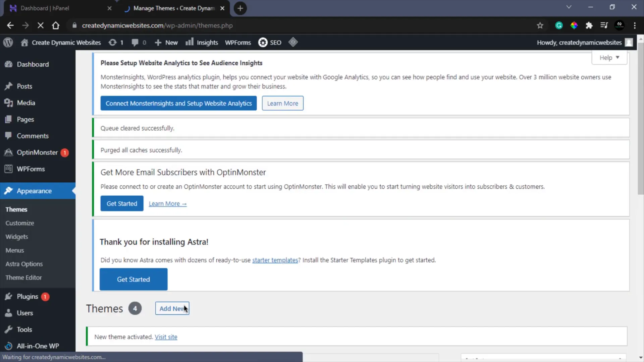Open the Chrome three-dot menu
644x362 pixels.
tap(635, 25)
